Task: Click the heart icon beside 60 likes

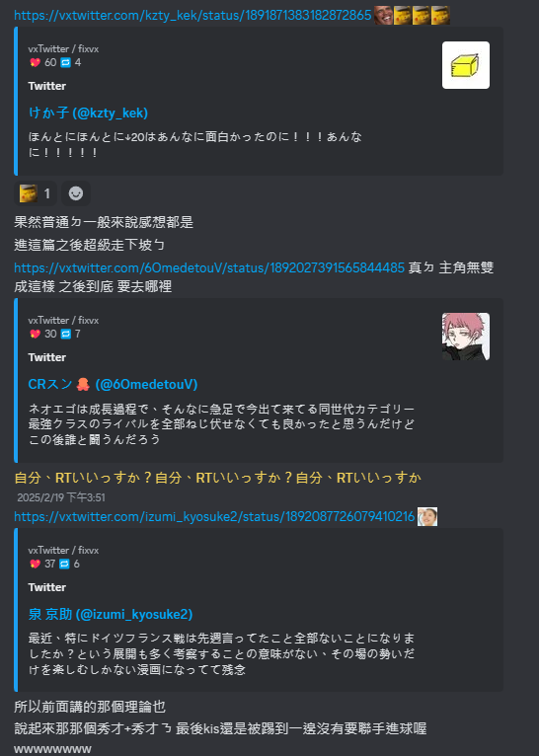Action: pos(35,63)
